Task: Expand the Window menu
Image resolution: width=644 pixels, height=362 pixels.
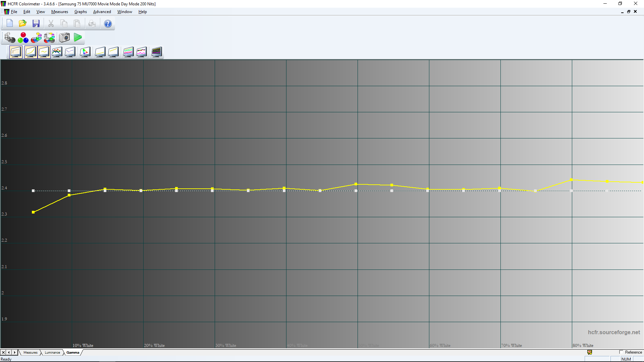Action: pyautogui.click(x=124, y=12)
